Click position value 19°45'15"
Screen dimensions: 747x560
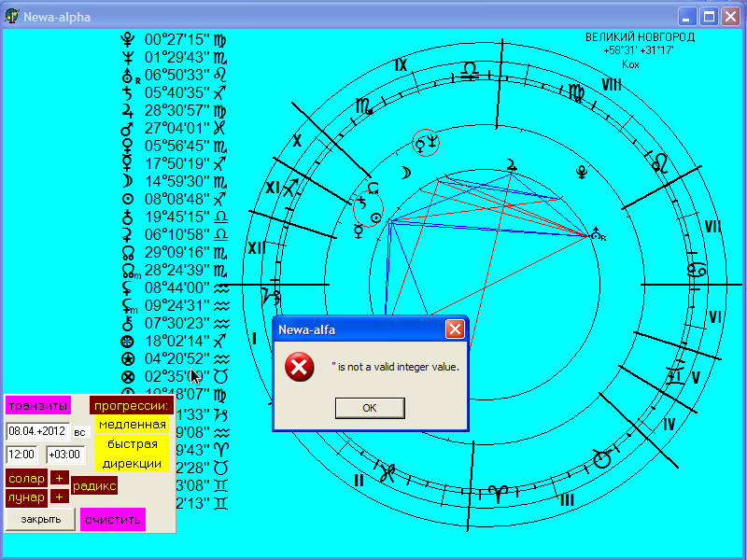[176, 217]
